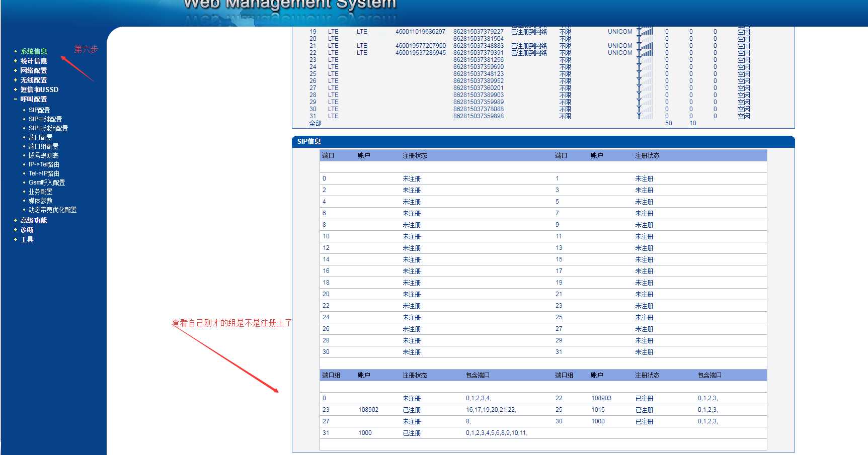Open the SIP配置 page
The image size is (868, 455).
click(x=39, y=110)
